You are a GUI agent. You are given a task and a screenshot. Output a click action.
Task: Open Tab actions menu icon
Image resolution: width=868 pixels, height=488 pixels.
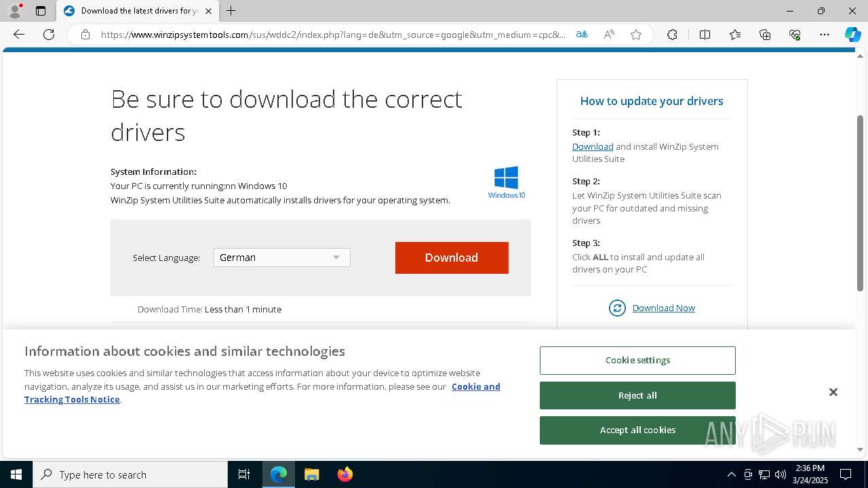[x=41, y=11]
